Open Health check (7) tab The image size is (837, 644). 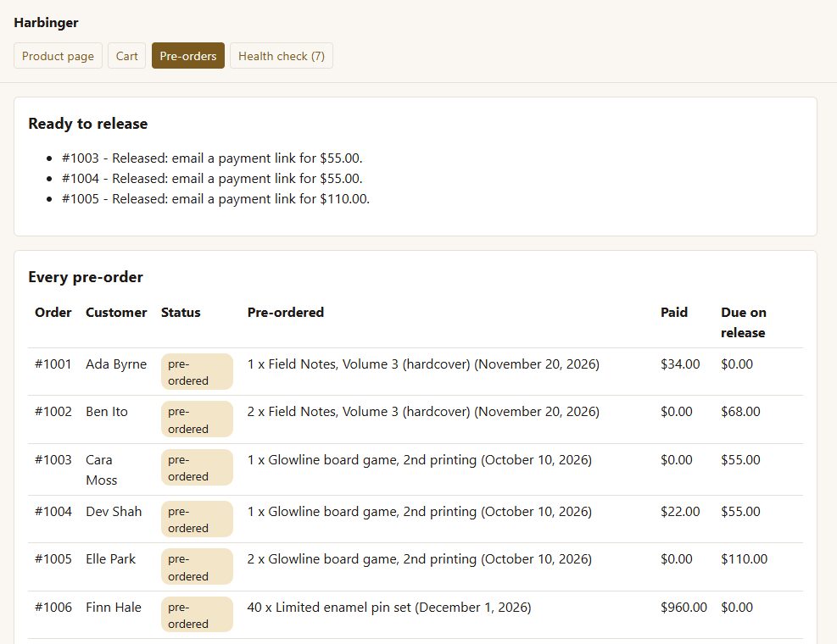pyautogui.click(x=282, y=56)
